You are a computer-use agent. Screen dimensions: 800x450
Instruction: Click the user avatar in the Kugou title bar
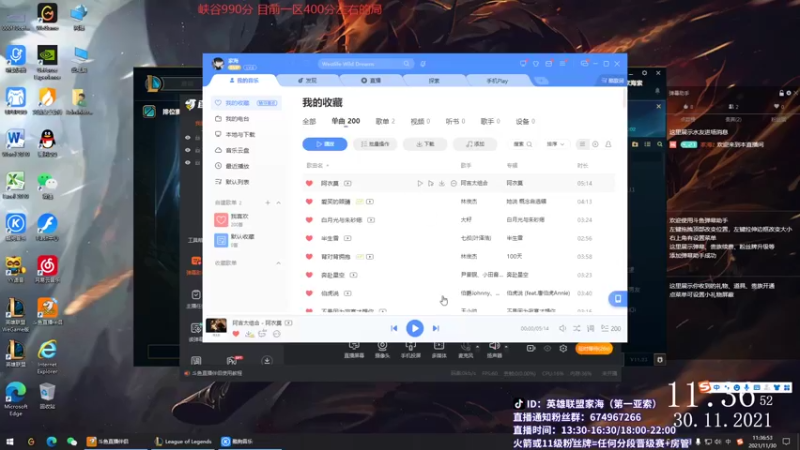tap(218, 63)
